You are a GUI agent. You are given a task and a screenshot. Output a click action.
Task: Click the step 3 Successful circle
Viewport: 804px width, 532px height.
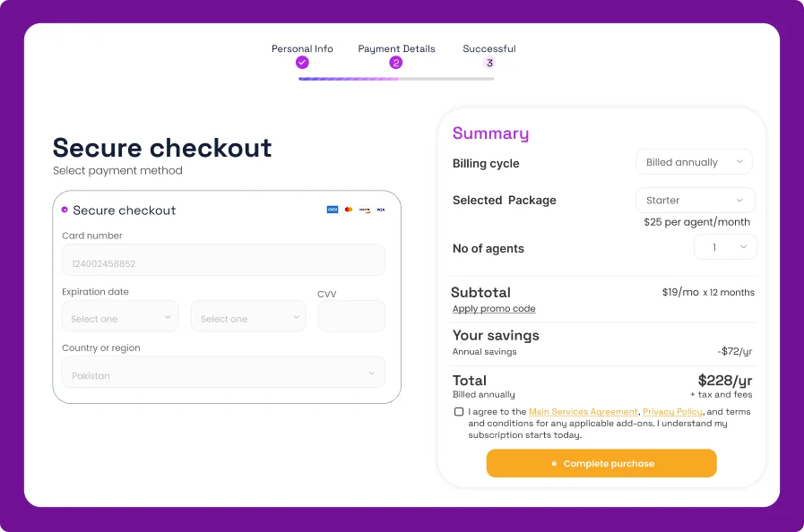(488, 63)
